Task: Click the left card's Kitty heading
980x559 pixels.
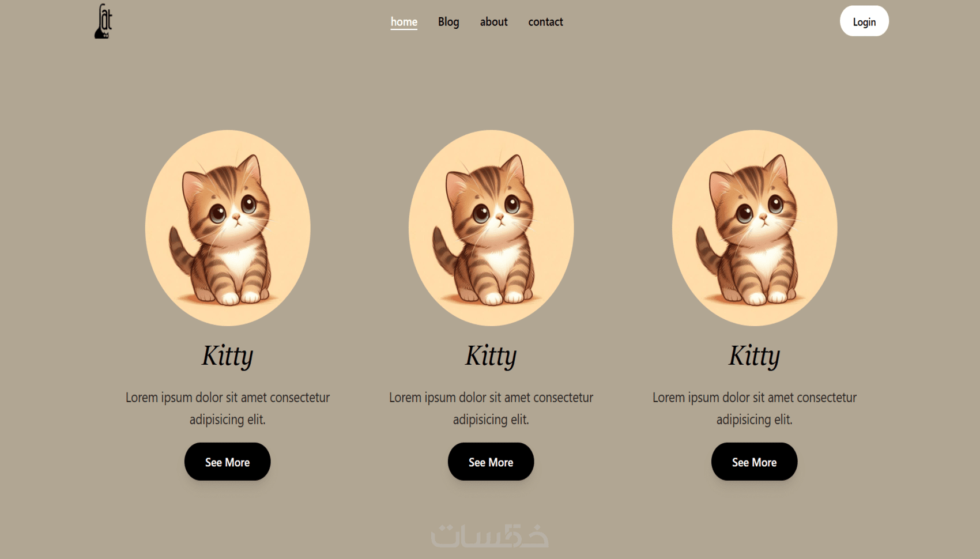Action: pyautogui.click(x=228, y=356)
